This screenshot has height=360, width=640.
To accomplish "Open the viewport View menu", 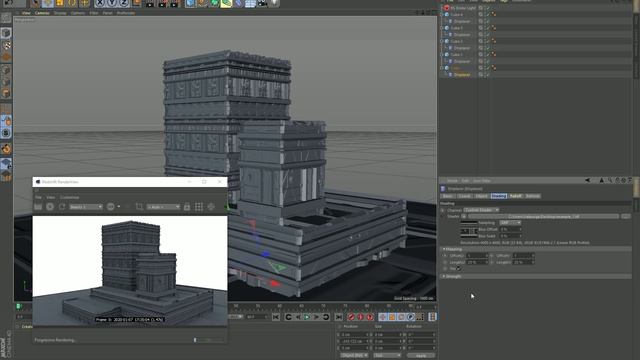I will coord(26,13).
